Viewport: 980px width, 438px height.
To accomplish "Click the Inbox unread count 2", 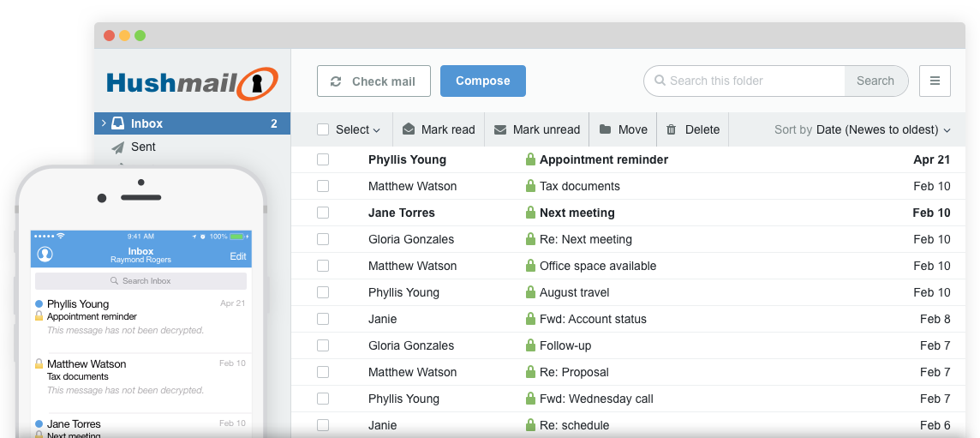I will click(274, 124).
